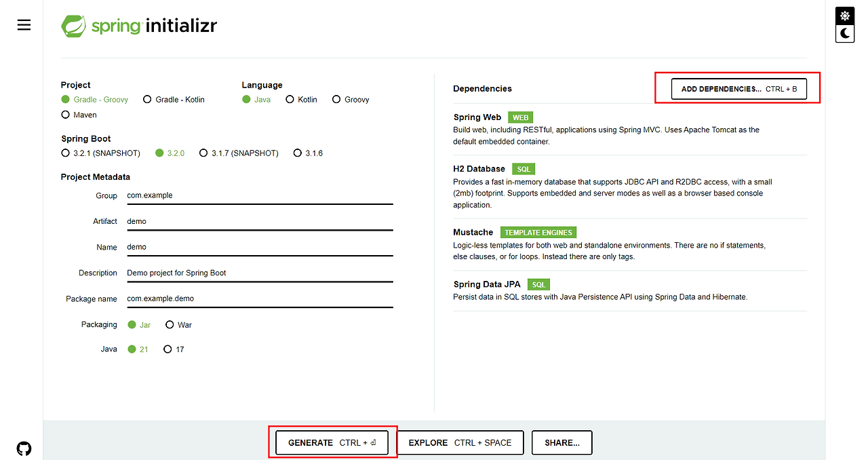This screenshot has height=460, width=868.
Task: Switch to dark theme moon icon
Action: coord(844,33)
